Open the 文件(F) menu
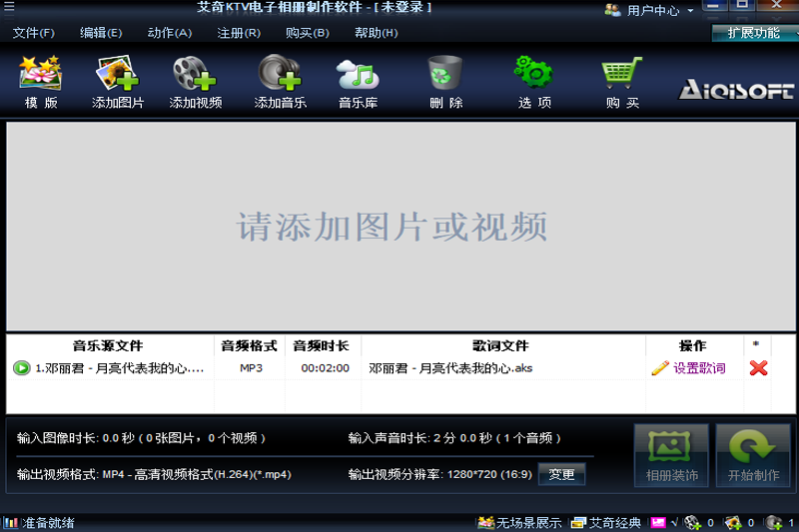The width and height of the screenshot is (799, 532). pos(34,33)
